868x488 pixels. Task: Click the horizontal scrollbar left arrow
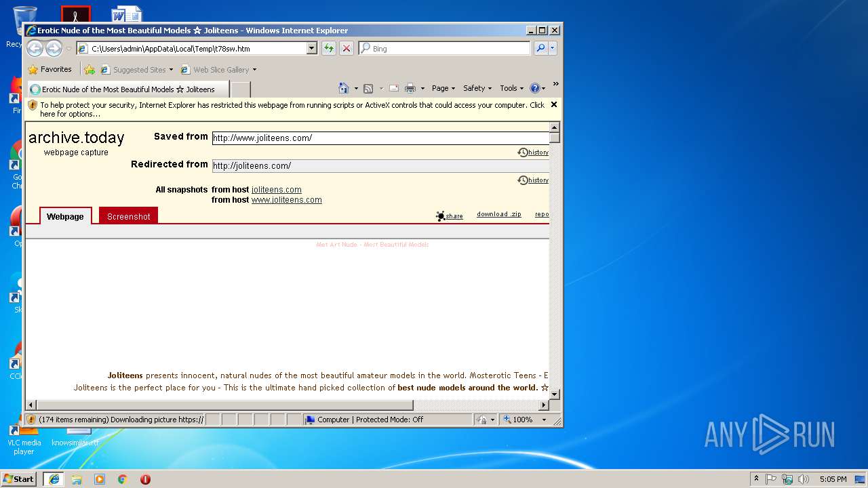point(31,405)
